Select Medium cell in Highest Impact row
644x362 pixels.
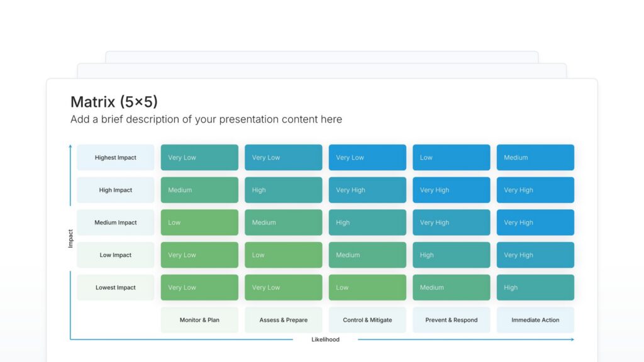pos(535,158)
